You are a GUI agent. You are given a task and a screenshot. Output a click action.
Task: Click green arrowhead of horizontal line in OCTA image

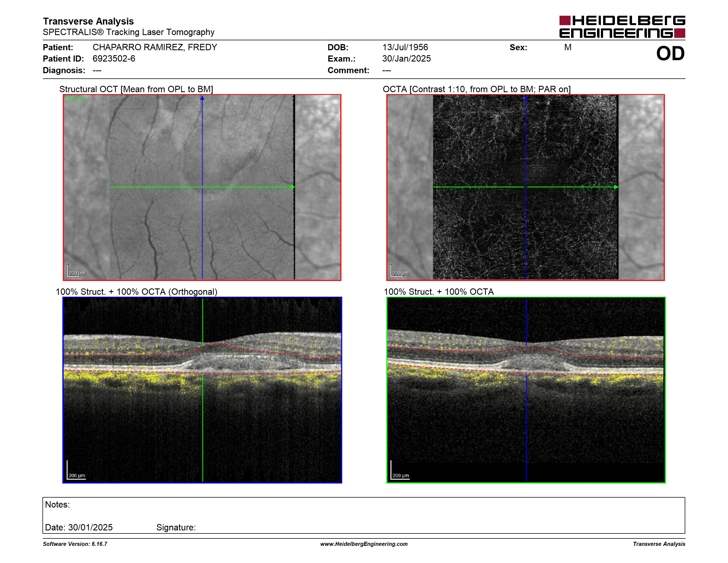point(616,187)
